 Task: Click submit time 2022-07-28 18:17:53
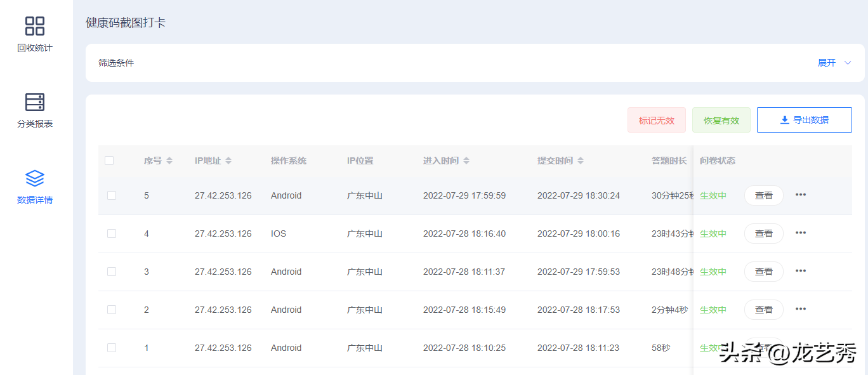[x=579, y=310]
